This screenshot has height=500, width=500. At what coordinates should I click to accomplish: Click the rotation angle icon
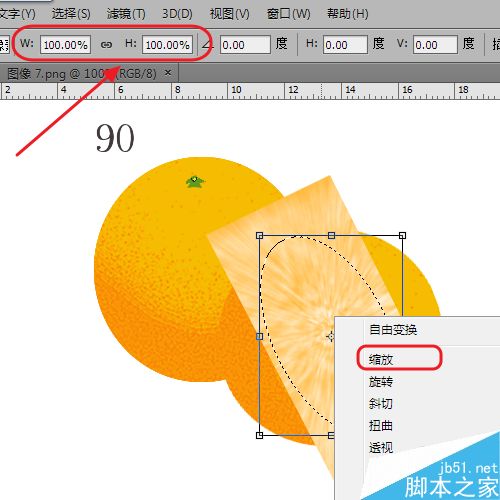coord(208,44)
